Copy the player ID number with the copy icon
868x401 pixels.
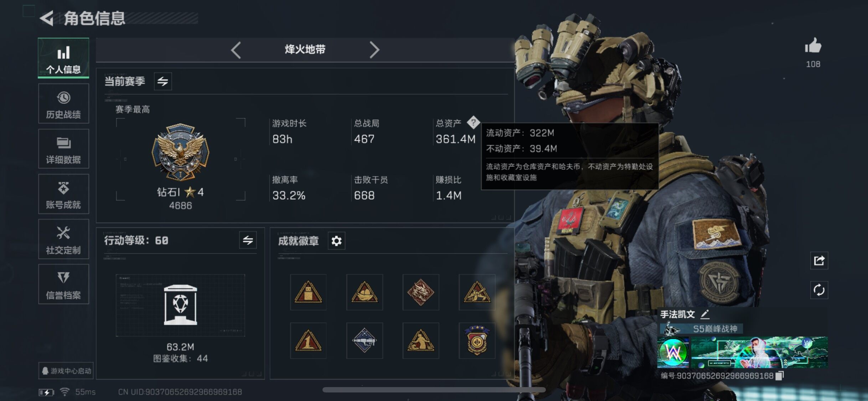click(x=780, y=376)
